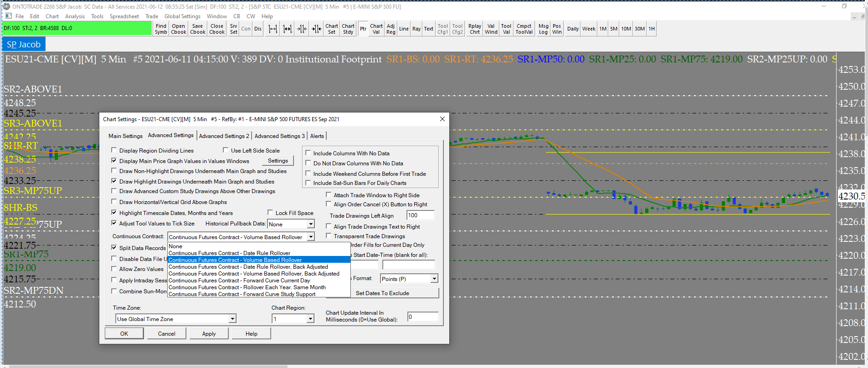Select the Line drawing tool
This screenshot has width=868, height=368.
[404, 29]
